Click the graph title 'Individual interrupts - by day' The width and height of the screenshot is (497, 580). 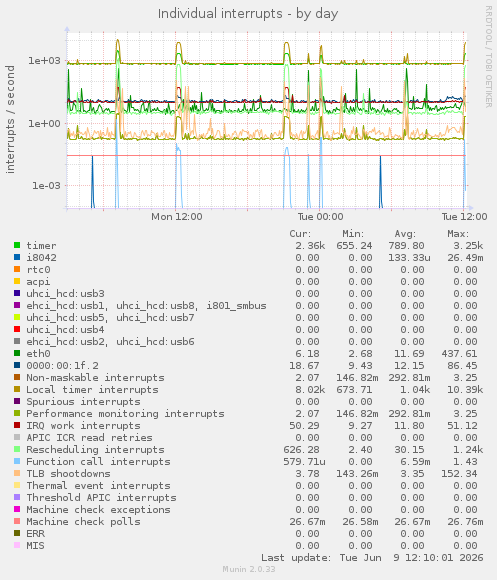(248, 14)
